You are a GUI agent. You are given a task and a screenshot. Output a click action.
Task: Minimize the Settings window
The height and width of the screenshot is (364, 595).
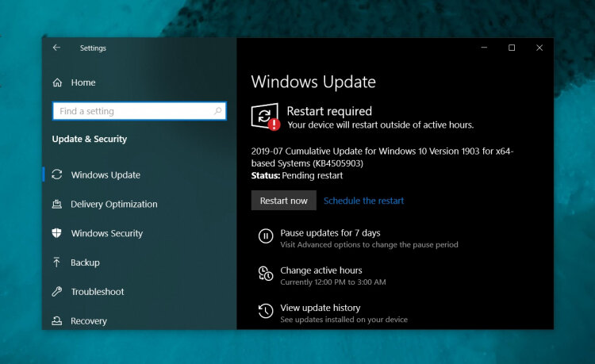tap(484, 48)
